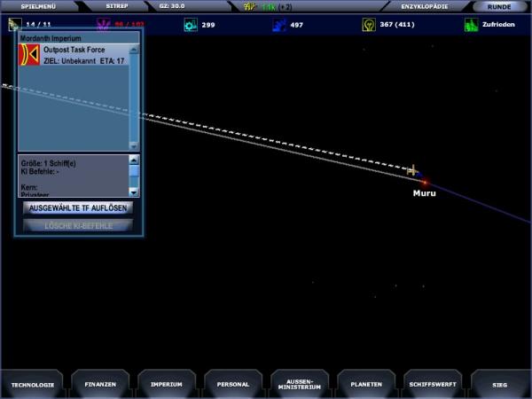Click up arrow of task force list scrollbar
The height and width of the screenshot is (399, 532).
click(x=134, y=50)
